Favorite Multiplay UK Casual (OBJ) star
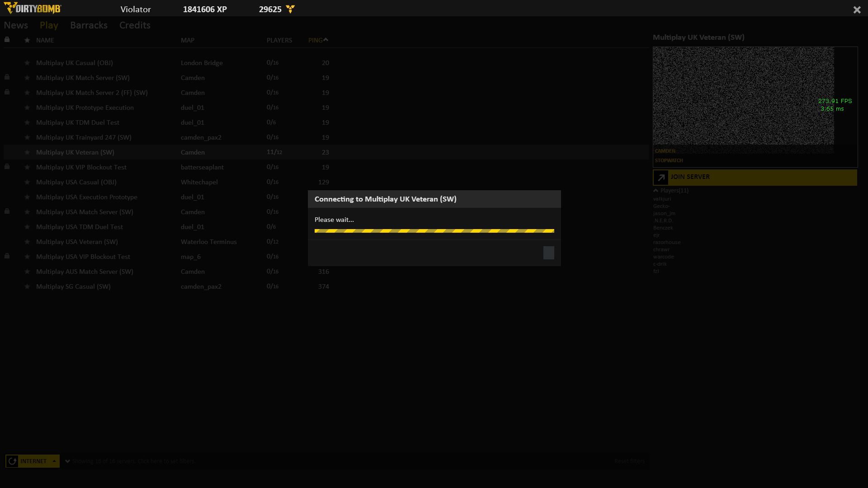868x488 pixels. point(27,63)
